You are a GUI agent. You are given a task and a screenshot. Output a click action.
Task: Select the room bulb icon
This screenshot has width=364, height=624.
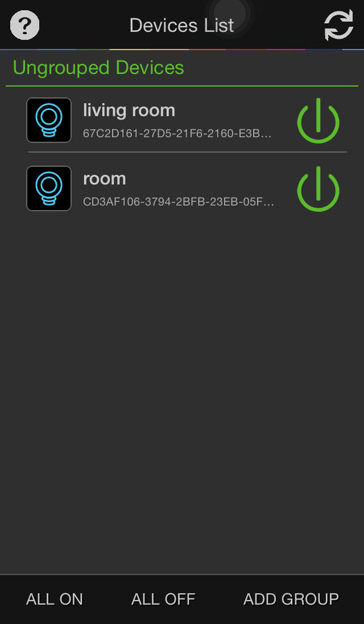click(49, 189)
